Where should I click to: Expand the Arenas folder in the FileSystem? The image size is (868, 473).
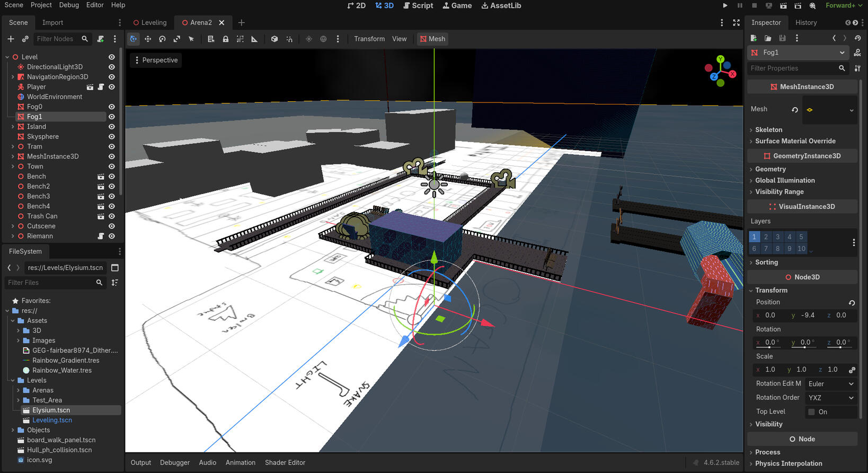[x=18, y=390]
